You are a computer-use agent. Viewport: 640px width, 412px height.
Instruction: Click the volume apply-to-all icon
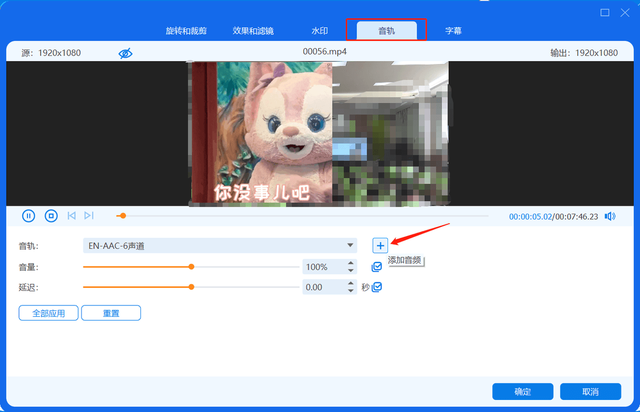coord(376,267)
